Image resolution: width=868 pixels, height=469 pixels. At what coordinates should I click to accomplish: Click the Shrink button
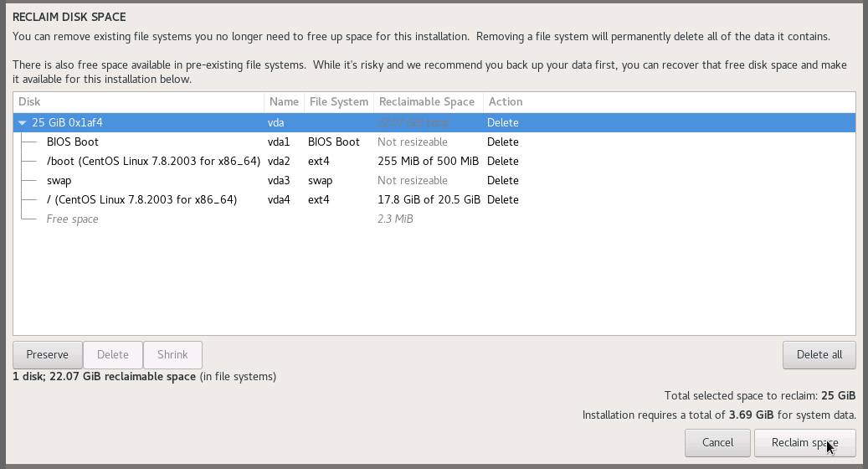(x=172, y=354)
